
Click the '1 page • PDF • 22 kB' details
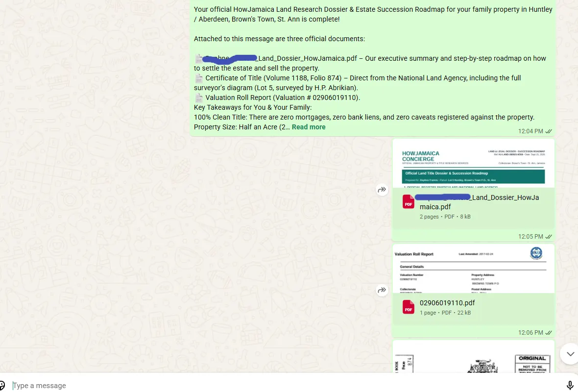pos(445,313)
